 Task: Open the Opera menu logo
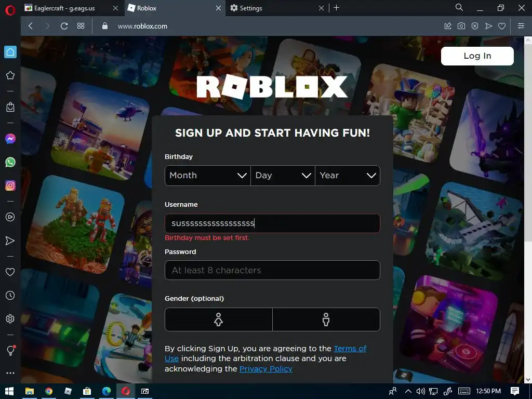10,10
